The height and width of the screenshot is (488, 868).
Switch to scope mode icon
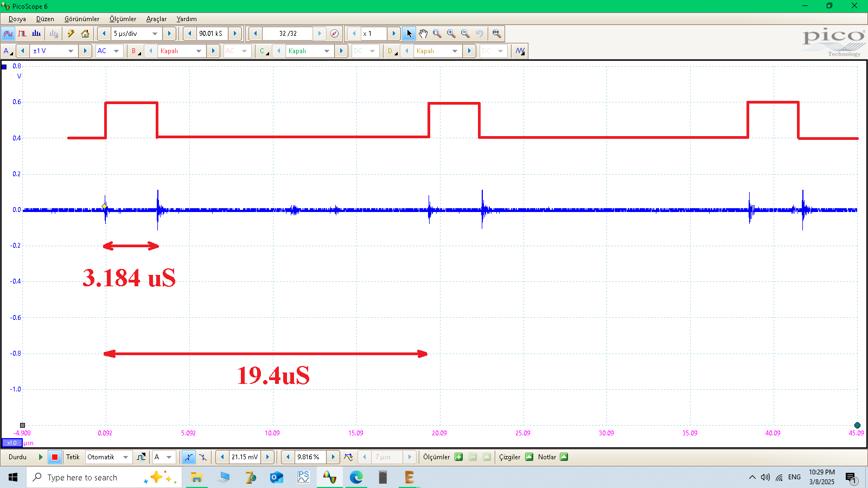click(8, 34)
